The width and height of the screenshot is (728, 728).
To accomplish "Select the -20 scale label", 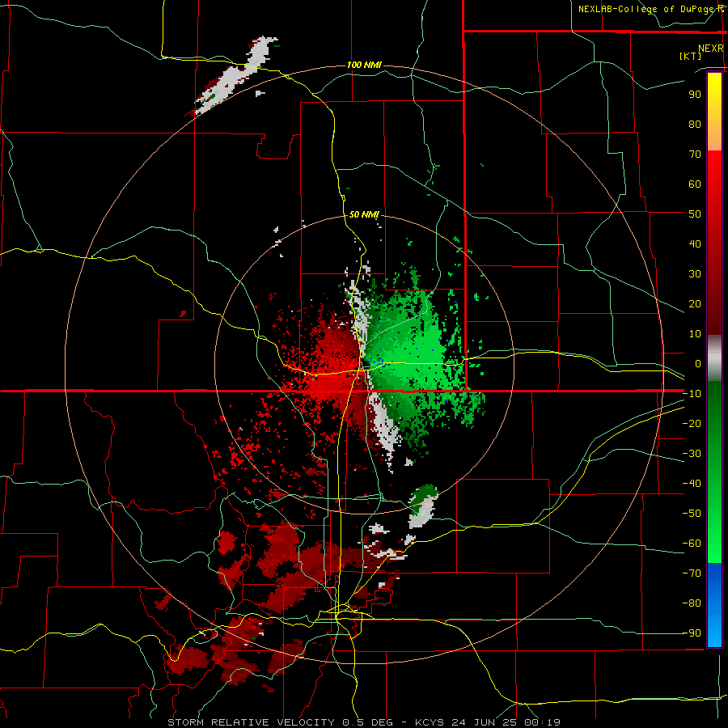I will pos(692,424).
